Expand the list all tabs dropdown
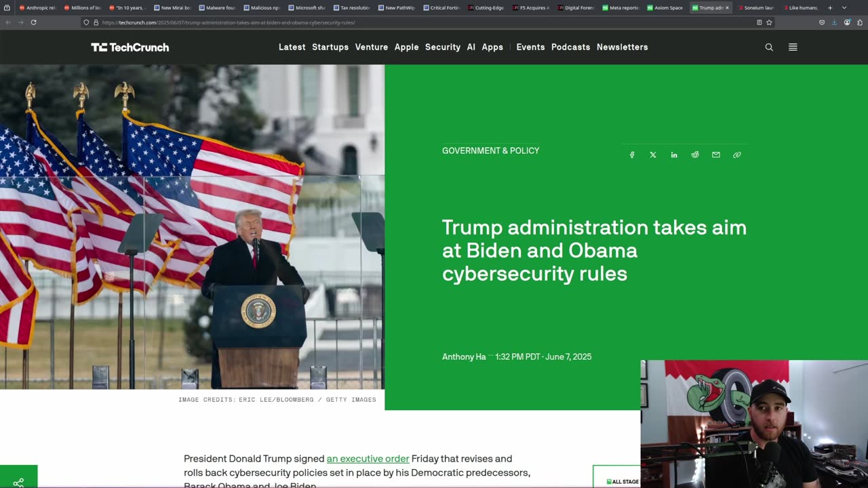This screenshot has height=488, width=868. point(844,7)
